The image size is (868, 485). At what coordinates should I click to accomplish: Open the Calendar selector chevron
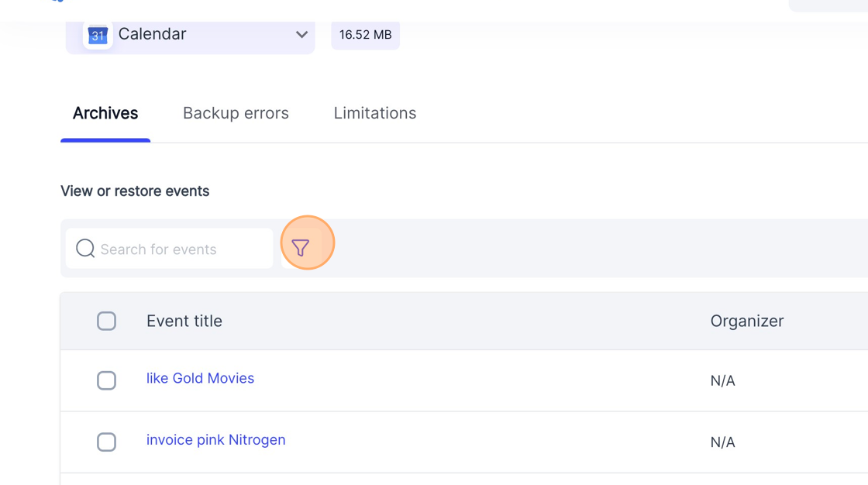[x=301, y=35]
